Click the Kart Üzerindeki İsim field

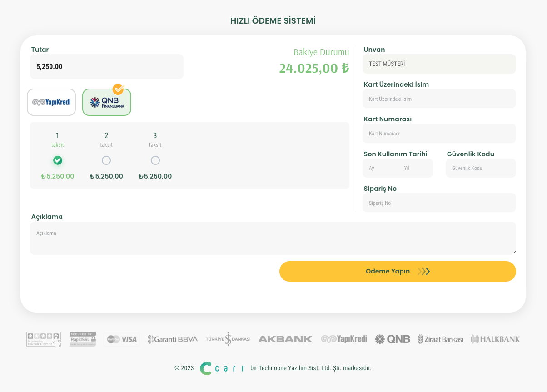point(439,99)
